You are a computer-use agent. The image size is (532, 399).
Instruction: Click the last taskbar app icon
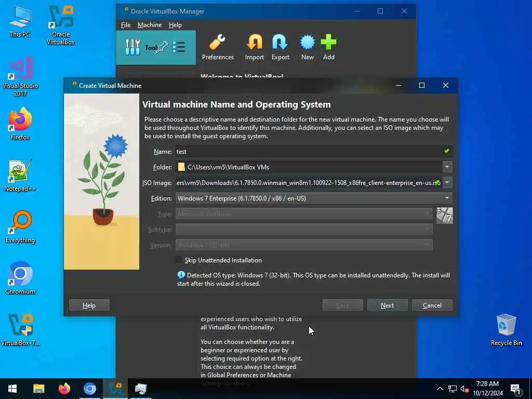coord(140,389)
